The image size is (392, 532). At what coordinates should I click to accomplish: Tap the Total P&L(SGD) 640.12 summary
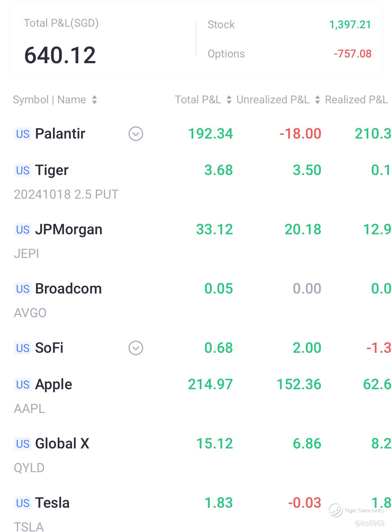60,55
